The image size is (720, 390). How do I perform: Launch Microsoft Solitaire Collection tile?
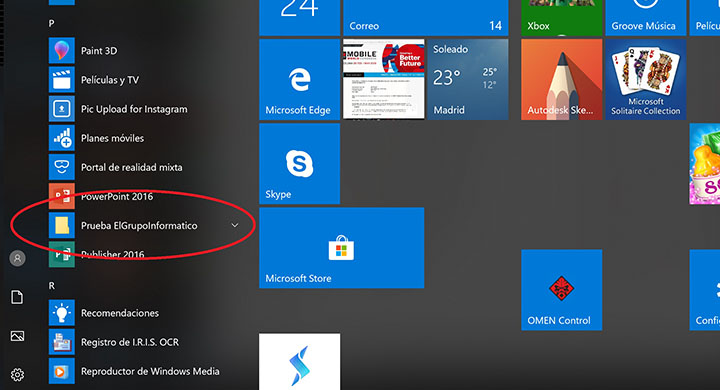646,79
